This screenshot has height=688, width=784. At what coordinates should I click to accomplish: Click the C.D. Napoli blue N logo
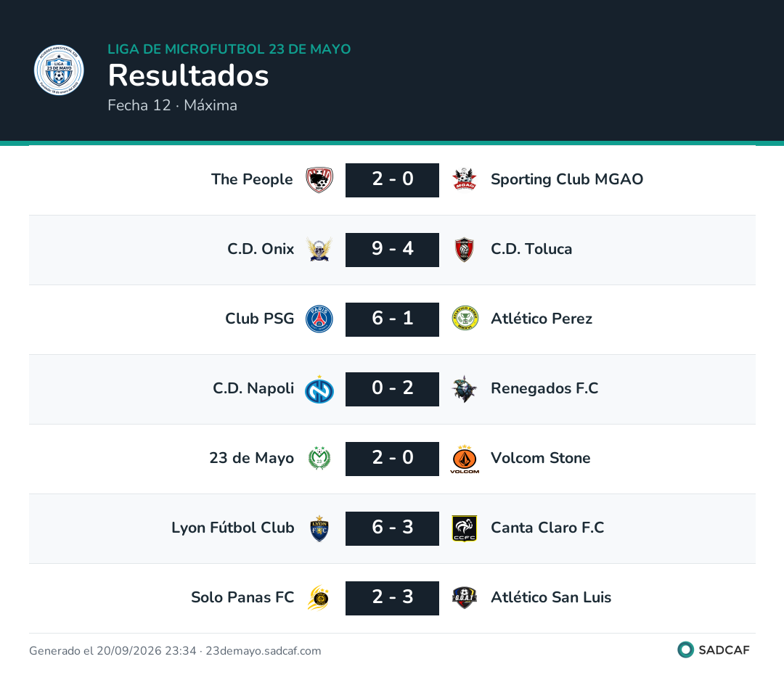pos(319,389)
